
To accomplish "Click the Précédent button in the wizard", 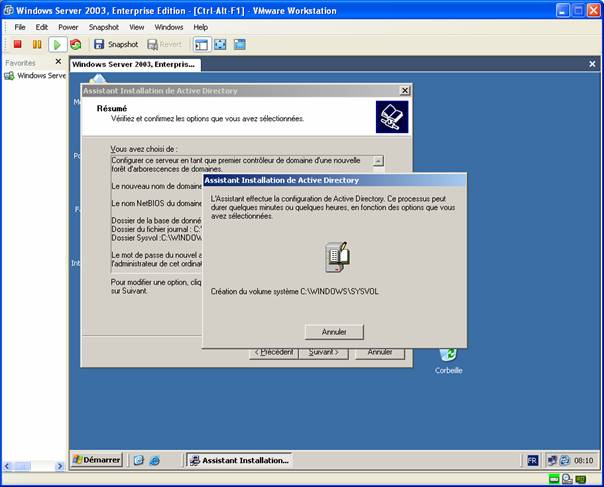I will 274,352.
